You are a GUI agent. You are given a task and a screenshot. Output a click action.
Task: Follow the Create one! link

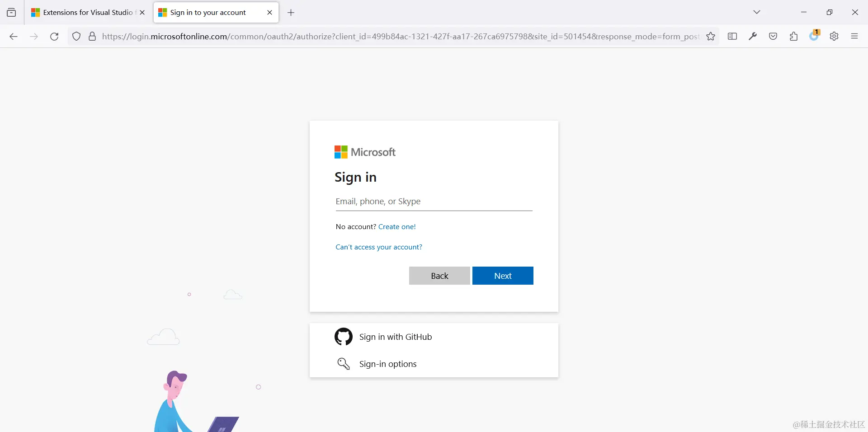coord(397,227)
